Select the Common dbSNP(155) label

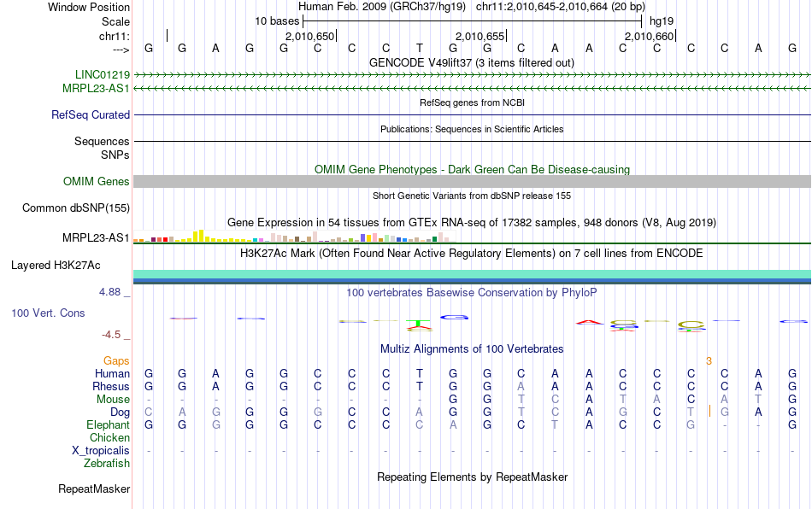76,208
